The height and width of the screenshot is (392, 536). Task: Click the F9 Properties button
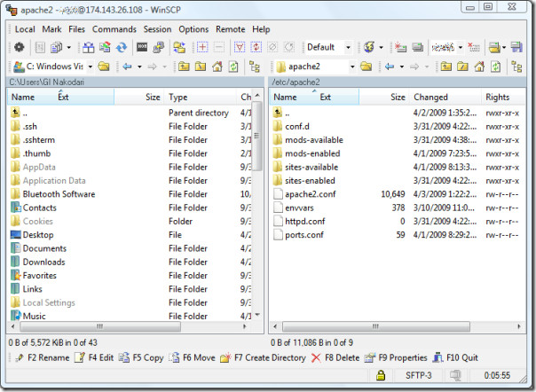(396, 357)
